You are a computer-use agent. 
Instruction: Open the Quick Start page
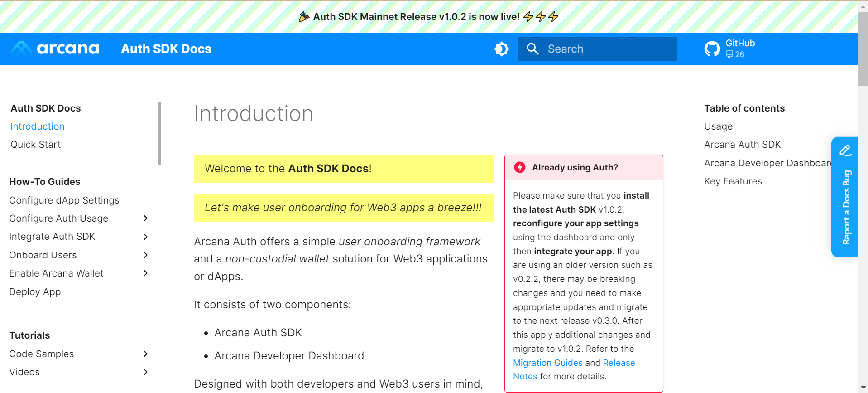[x=36, y=145]
